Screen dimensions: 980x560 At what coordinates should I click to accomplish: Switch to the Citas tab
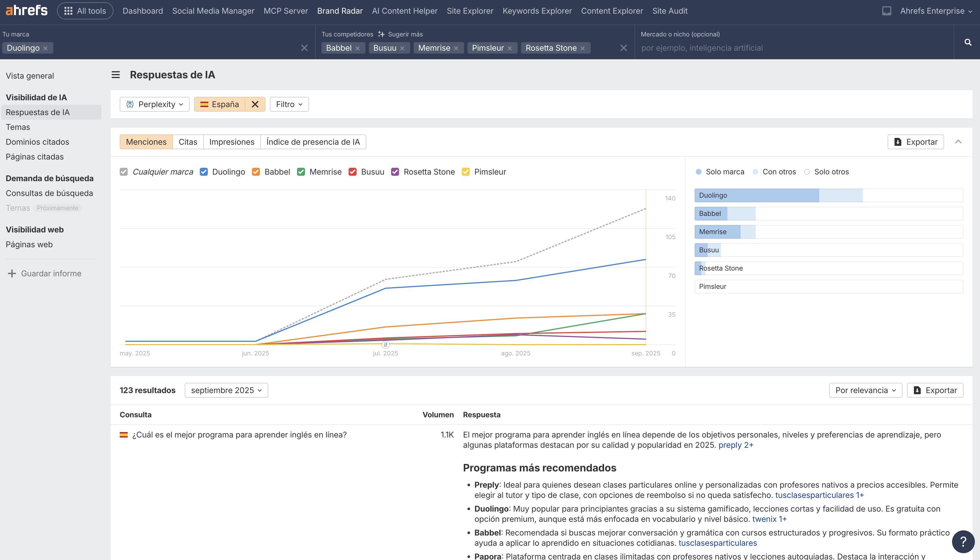(188, 142)
